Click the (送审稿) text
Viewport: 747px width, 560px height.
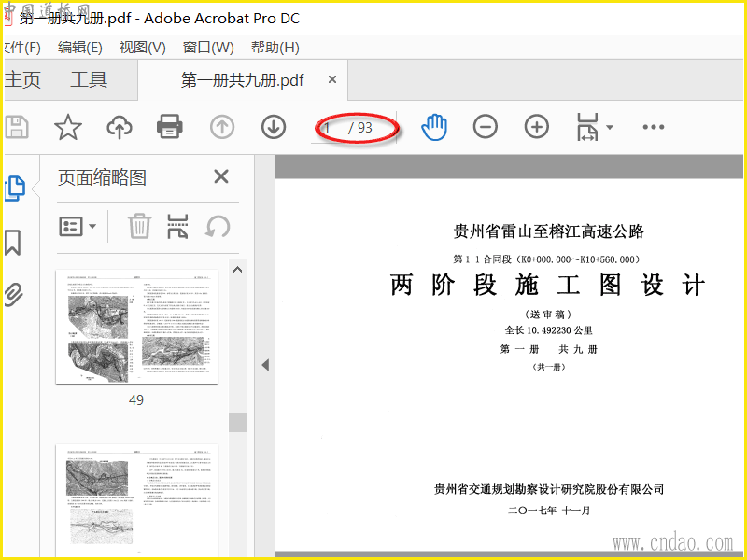(548, 315)
